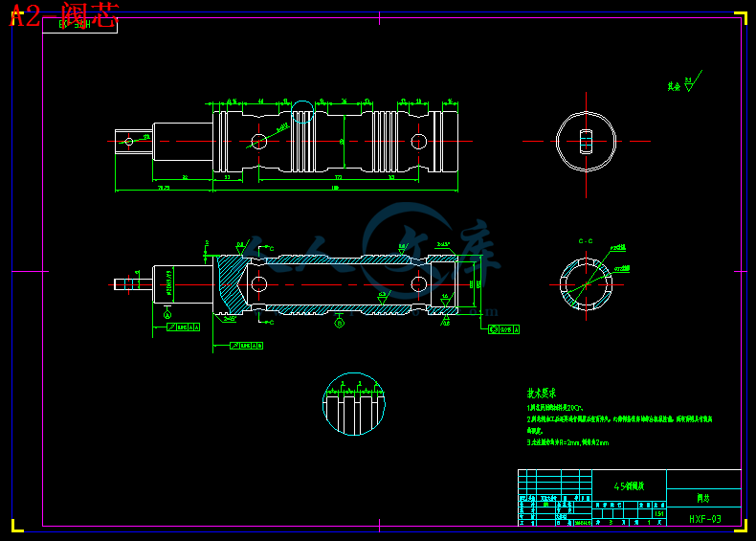Image resolution: width=756 pixels, height=541 pixels.
Task: Click the HXF-03 drawing number text
Action: [705, 519]
